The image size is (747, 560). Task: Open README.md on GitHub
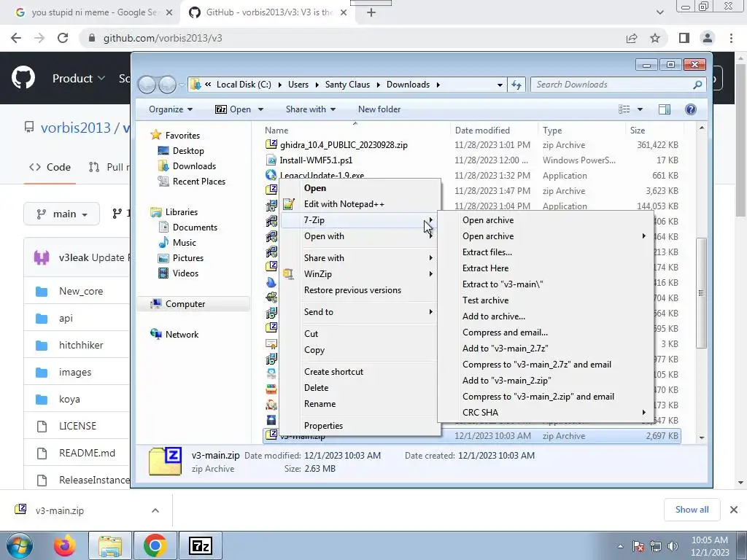(87, 453)
